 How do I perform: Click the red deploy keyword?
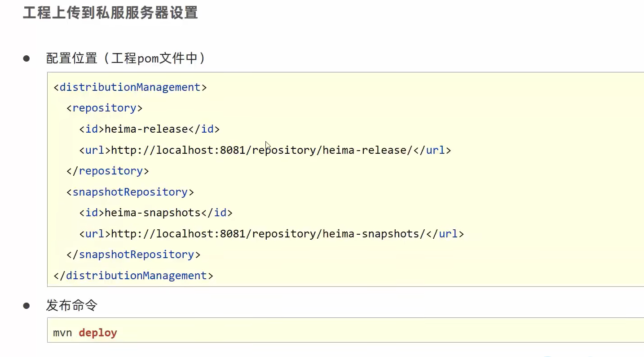pyautogui.click(x=98, y=333)
